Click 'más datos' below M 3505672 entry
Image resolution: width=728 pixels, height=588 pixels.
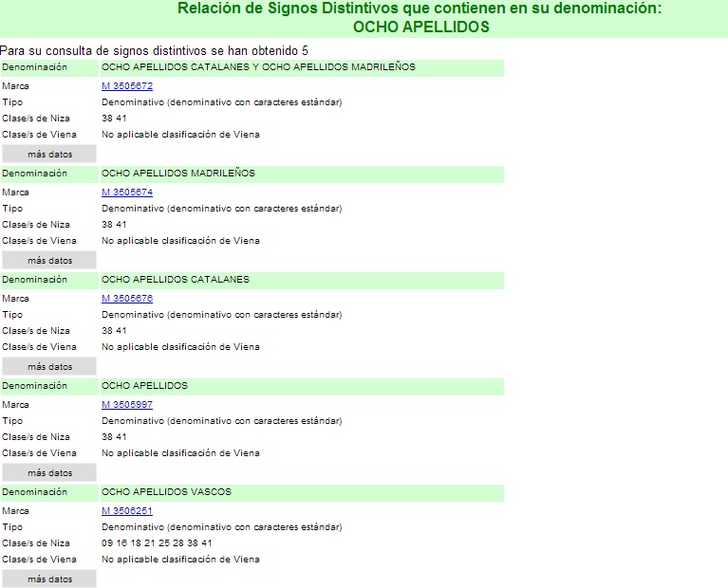(x=49, y=154)
